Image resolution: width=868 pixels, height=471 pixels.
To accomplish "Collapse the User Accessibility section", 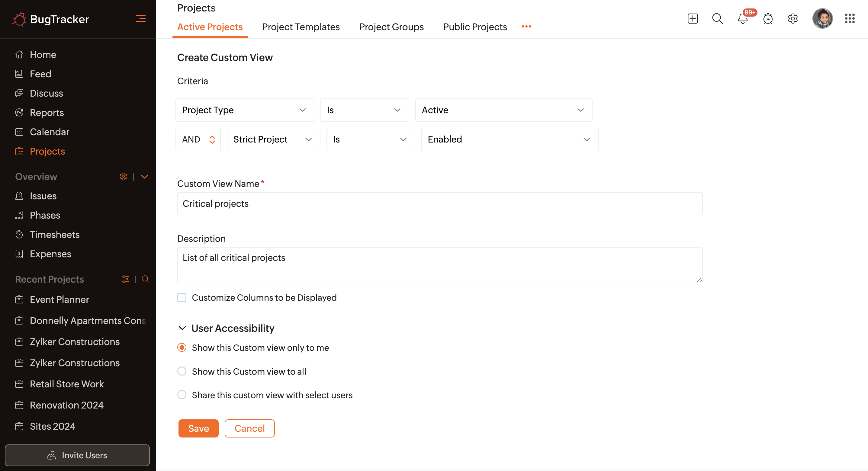I will (182, 328).
